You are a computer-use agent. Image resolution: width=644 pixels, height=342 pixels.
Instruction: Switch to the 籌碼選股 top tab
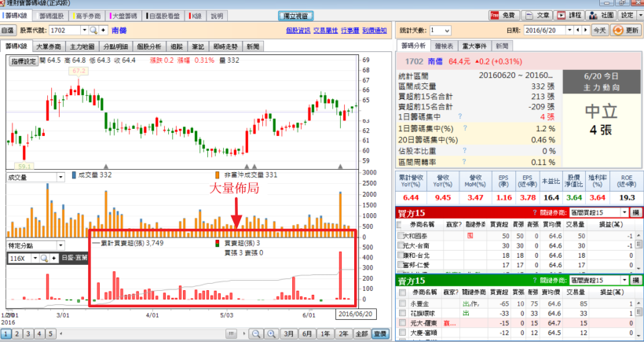(51, 16)
